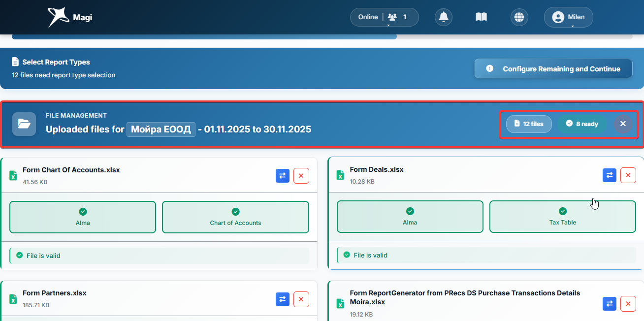This screenshot has width=644, height=321.
Task: Click the 12 files badge
Action: tap(529, 124)
